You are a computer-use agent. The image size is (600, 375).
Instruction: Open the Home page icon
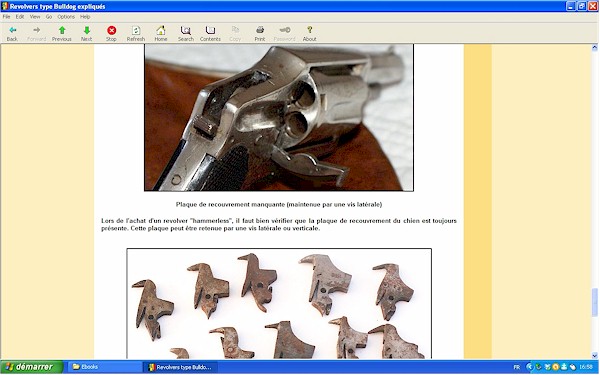click(x=161, y=30)
